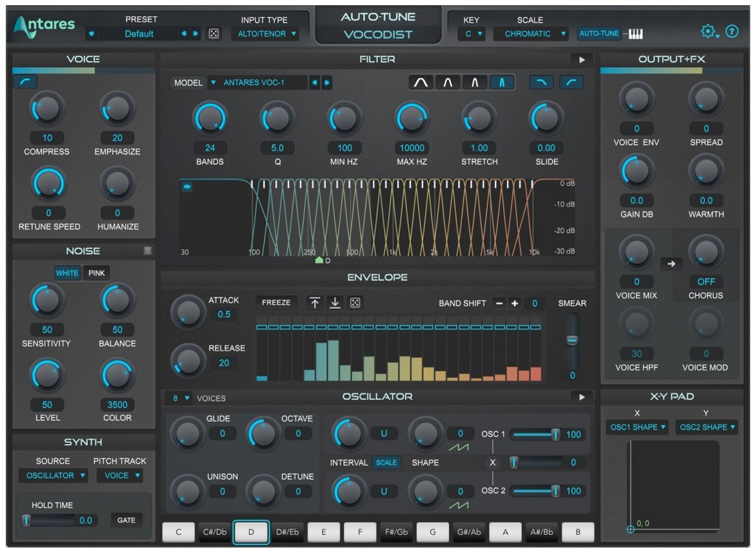The height and width of the screenshot is (552, 756).
Task: Toggle the Voice section high-pass icon
Action: click(x=25, y=82)
